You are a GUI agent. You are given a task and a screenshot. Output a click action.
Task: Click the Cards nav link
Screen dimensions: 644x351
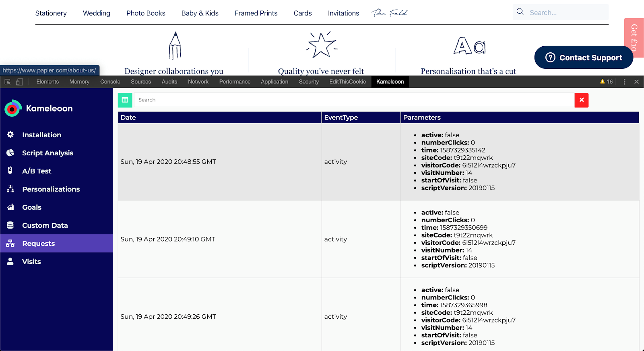click(x=303, y=13)
